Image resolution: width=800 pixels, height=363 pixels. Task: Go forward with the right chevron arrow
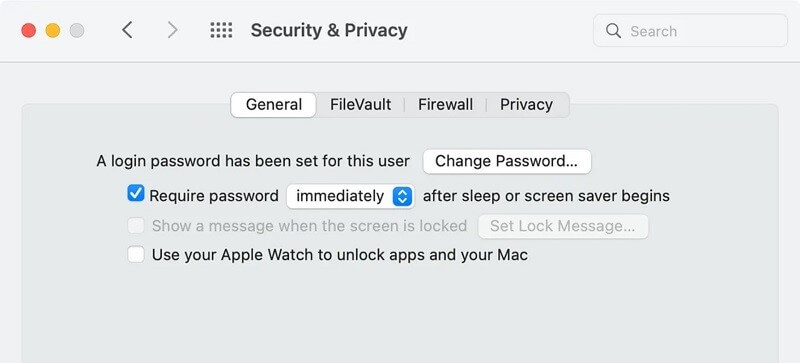172,30
